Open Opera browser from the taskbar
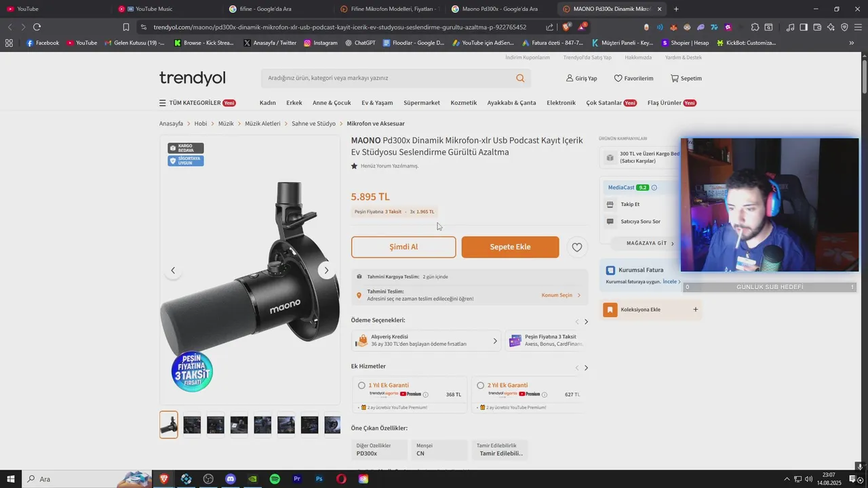This screenshot has width=868, height=488. tap(341, 479)
